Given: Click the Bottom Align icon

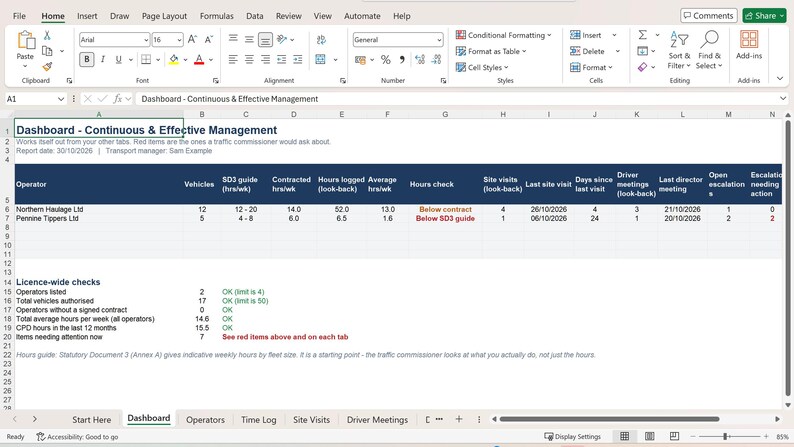Looking at the screenshot, I should (265, 39).
